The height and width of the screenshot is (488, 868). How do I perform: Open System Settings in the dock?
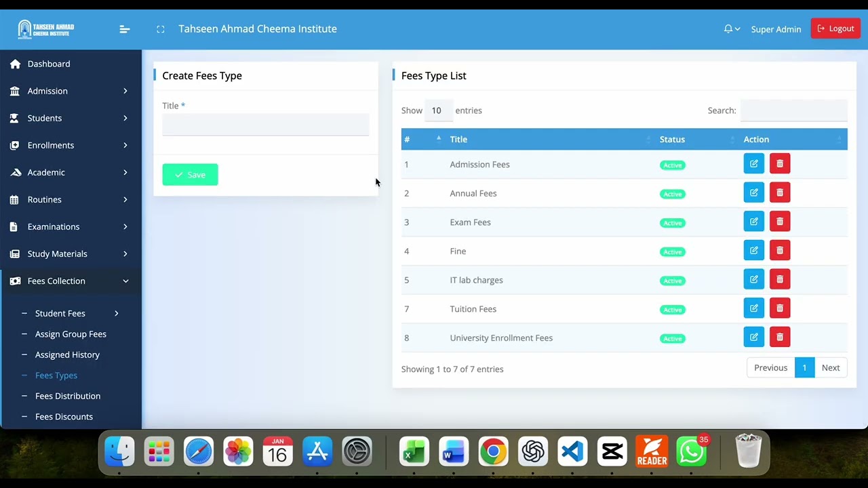(x=357, y=451)
